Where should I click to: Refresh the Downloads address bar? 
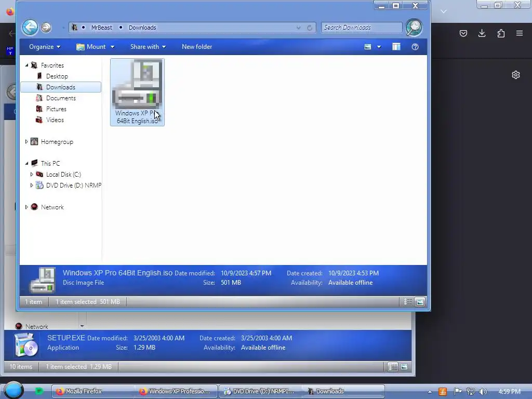[x=310, y=28]
